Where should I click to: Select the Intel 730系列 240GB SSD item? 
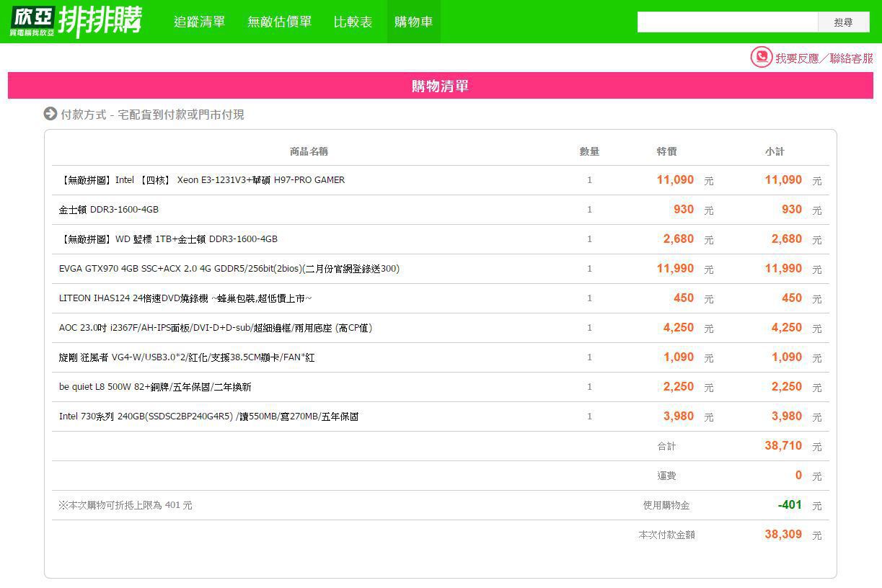209,416
